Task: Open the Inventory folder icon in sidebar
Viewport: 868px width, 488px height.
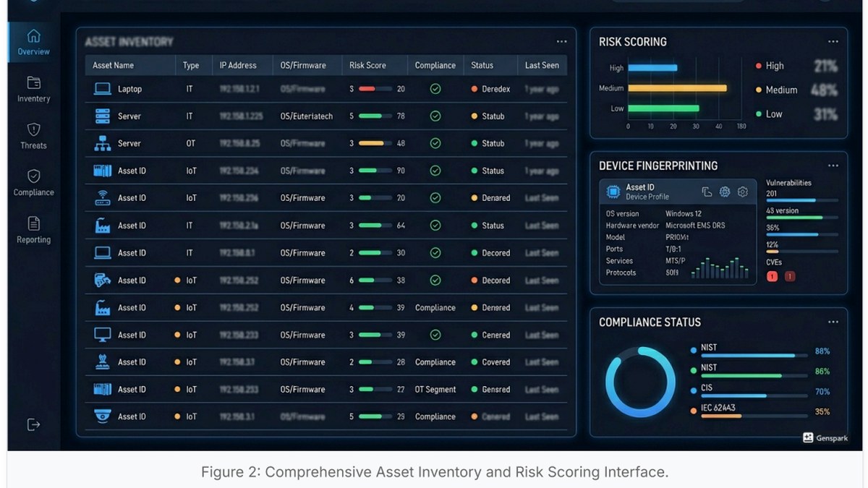Action: [x=33, y=83]
